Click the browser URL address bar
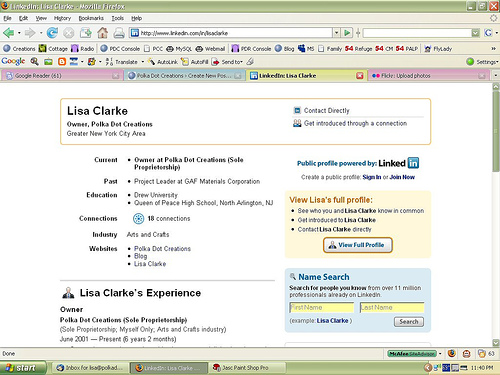 [232, 33]
